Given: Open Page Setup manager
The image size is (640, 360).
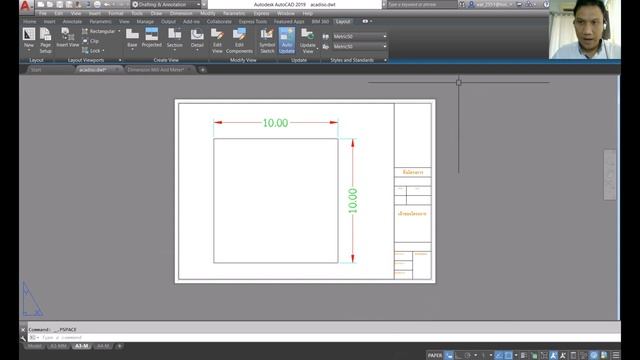Looking at the screenshot, I should click(45, 40).
